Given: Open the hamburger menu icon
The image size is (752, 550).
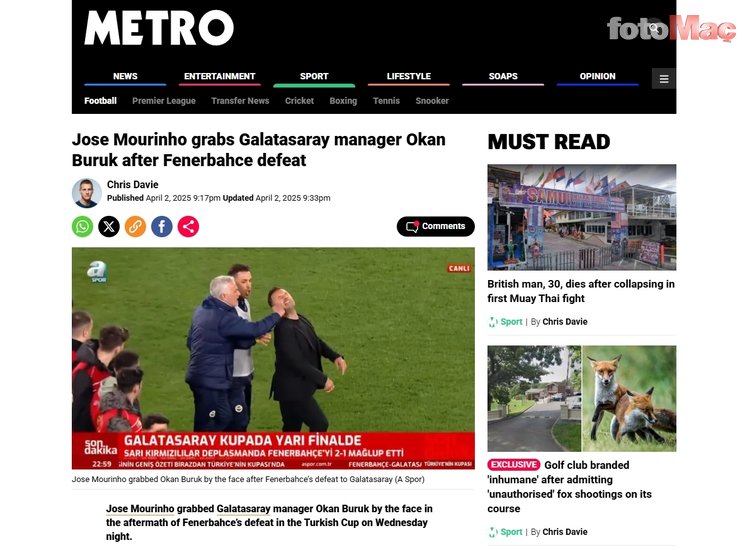Looking at the screenshot, I should (x=664, y=79).
